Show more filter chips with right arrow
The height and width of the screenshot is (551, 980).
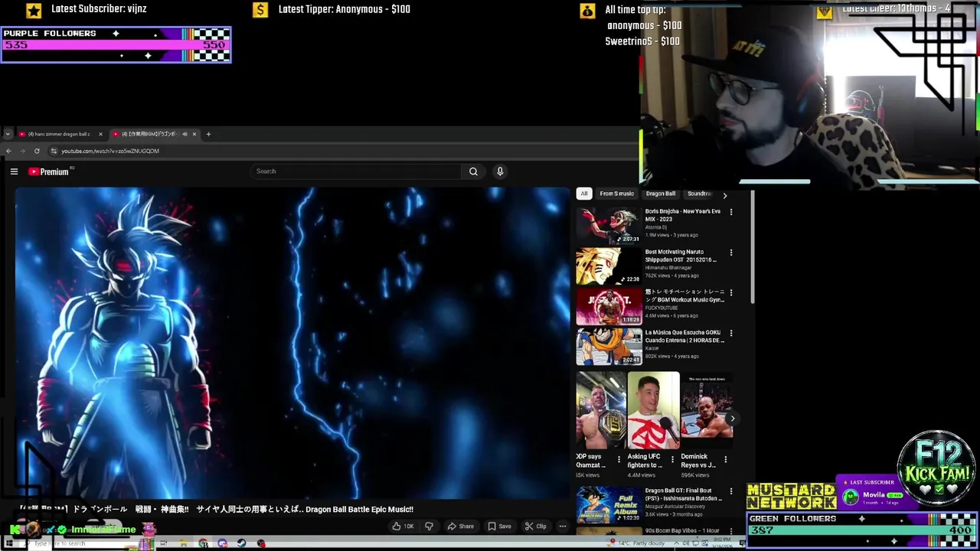[x=725, y=195]
